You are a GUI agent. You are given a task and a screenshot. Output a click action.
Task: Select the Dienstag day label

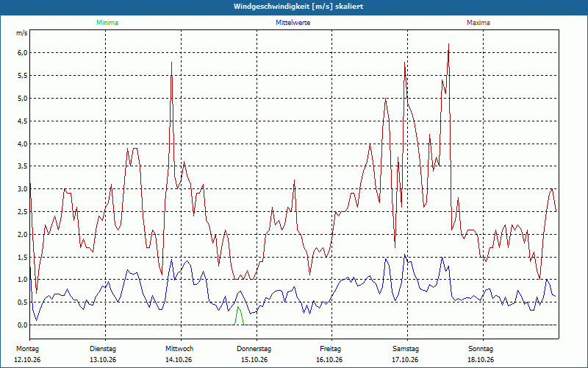103,349
